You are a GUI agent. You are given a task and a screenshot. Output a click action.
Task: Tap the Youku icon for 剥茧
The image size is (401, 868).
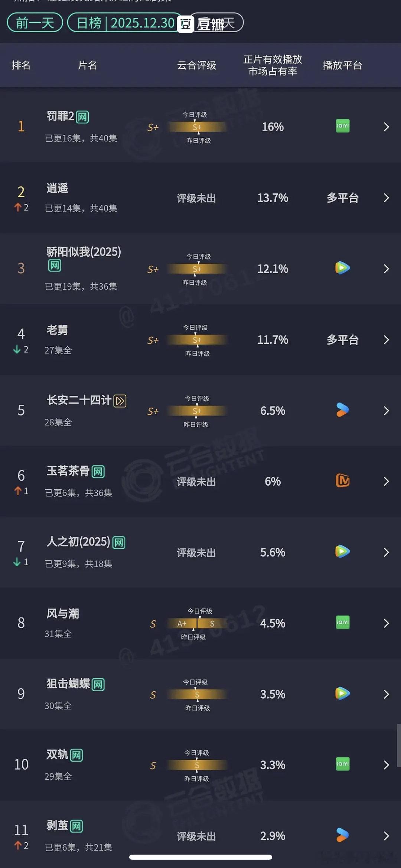tap(342, 835)
